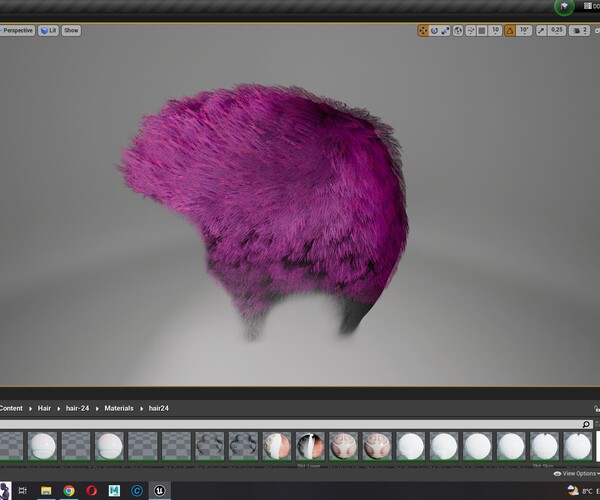The height and width of the screenshot is (500, 600).
Task: Navigate to the hair-24 folder breadcrumb
Action: (x=77, y=408)
